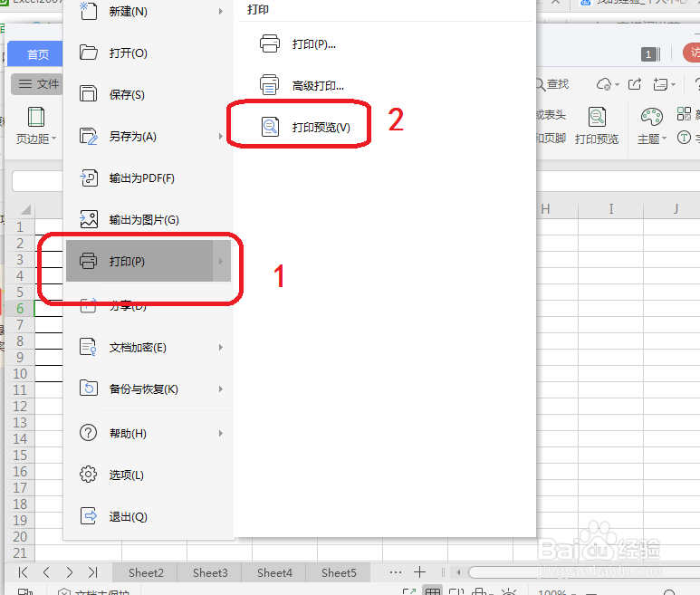Click the save-as pencil icon
The image size is (700, 595).
[x=89, y=136]
